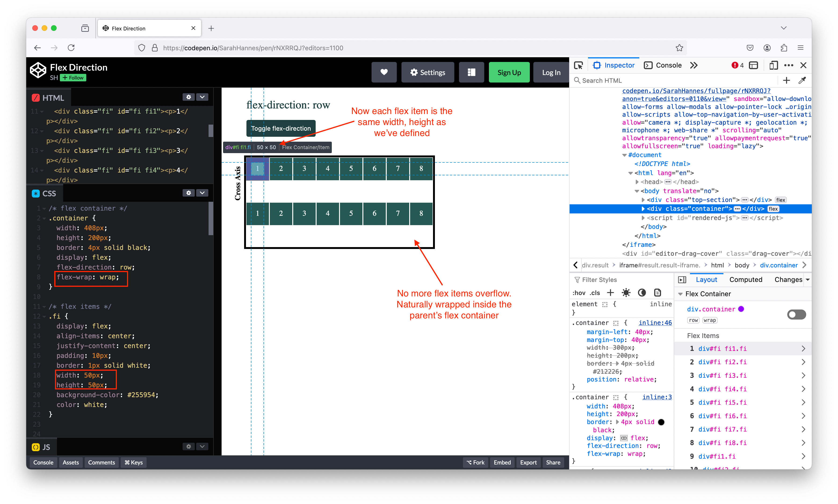Toggle :hov pseudo-class panel
This screenshot has width=838, height=504.
pyautogui.click(x=579, y=293)
